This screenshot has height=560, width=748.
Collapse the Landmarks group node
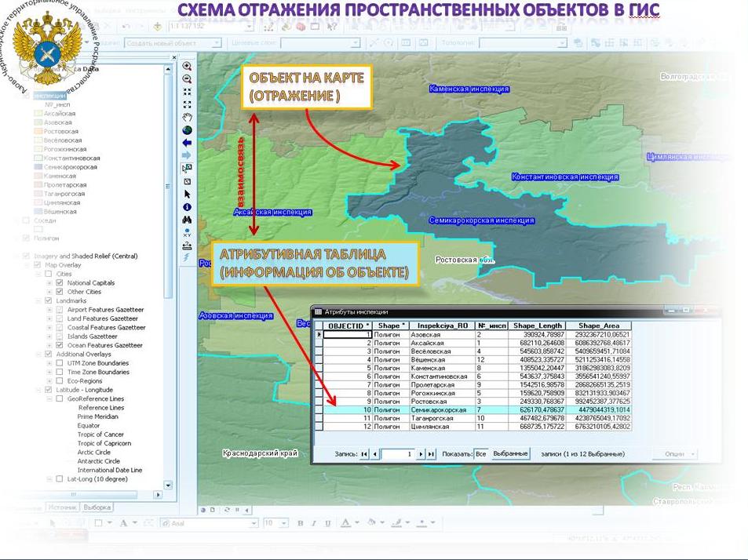[38, 300]
